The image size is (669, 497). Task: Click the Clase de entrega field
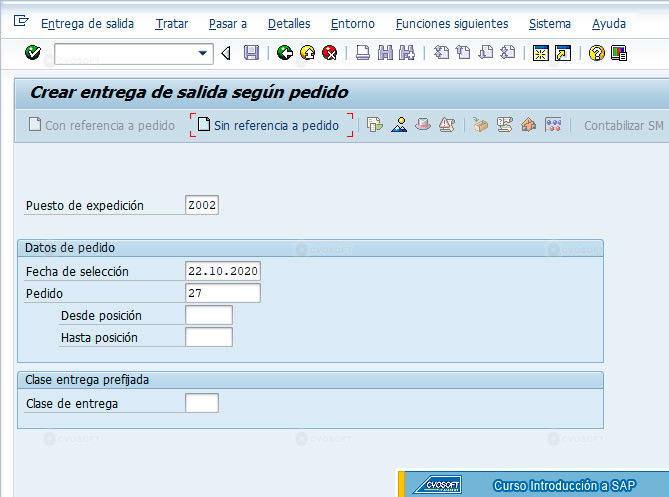coord(202,403)
